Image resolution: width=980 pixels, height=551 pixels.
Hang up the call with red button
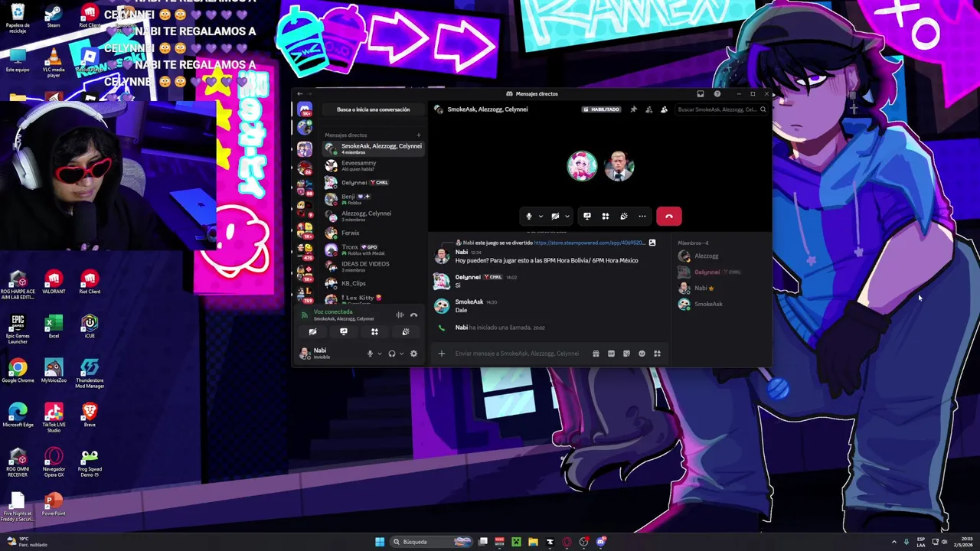click(x=669, y=217)
